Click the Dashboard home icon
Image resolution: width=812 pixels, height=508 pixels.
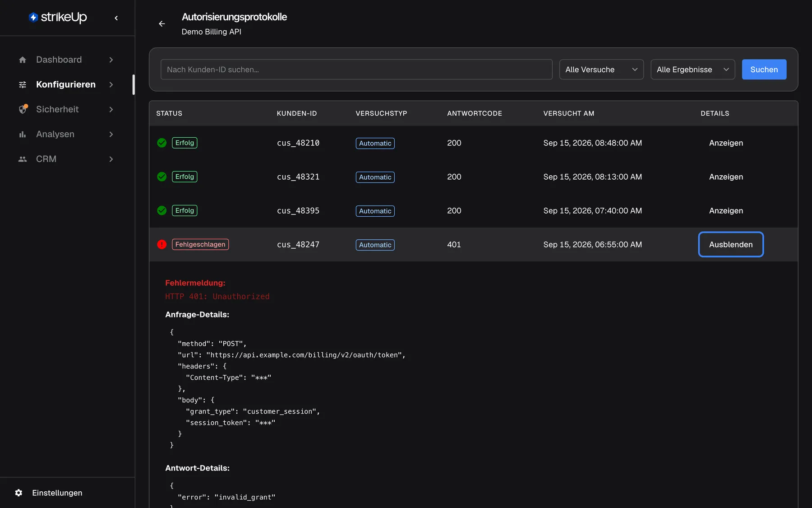point(23,60)
